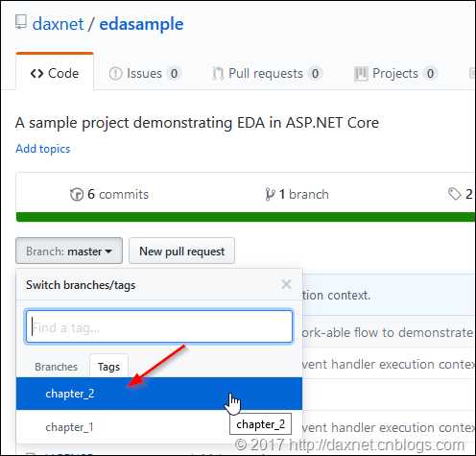Screen dimensions: 476x456
Task: Click the tag icon for releases count
Action: coord(454,194)
